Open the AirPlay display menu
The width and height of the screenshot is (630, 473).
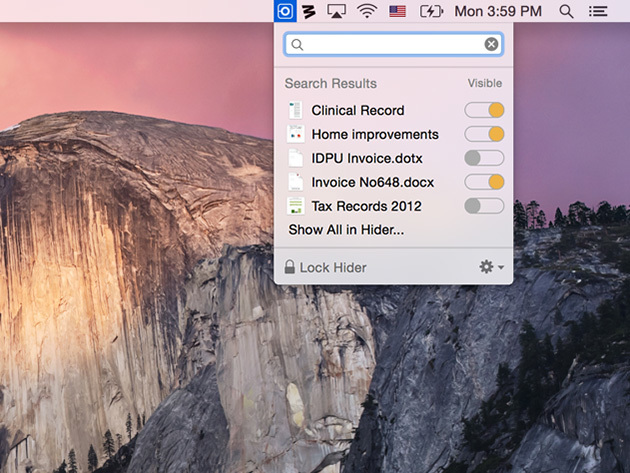click(x=336, y=11)
